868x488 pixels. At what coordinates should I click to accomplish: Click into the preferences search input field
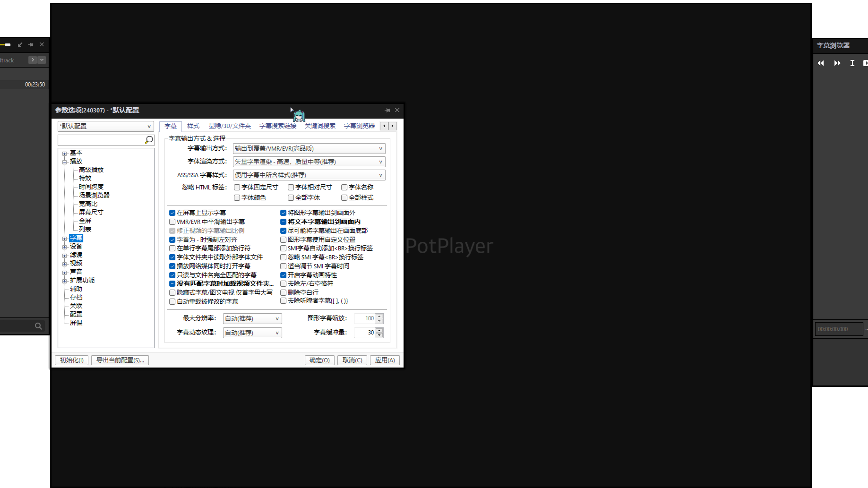point(101,140)
